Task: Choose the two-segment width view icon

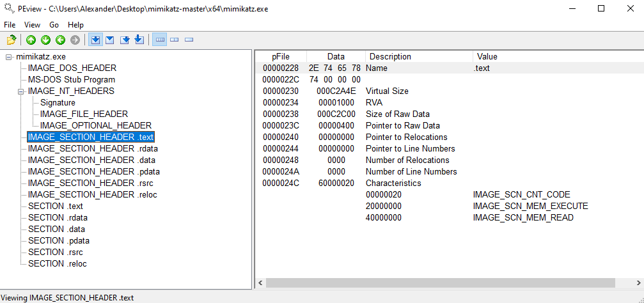Action: point(174,40)
